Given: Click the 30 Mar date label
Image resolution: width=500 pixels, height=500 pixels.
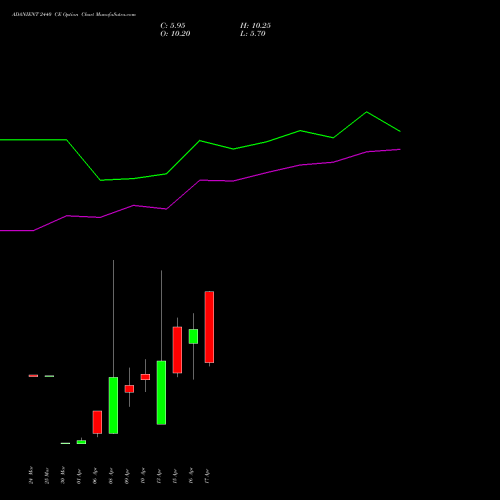Looking at the screenshot, I should (x=63, y=475).
